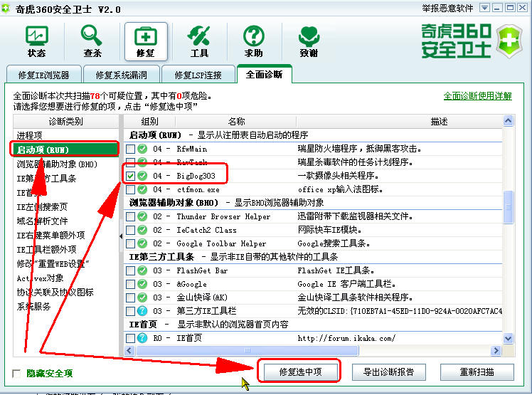Click green status icon of ctfmon.exe row
The image size is (532, 395).
coord(142,189)
